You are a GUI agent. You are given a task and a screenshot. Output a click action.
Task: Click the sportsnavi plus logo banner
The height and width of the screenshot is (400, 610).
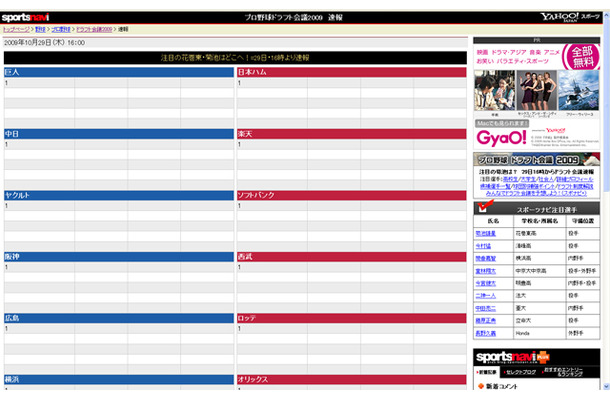(513, 357)
